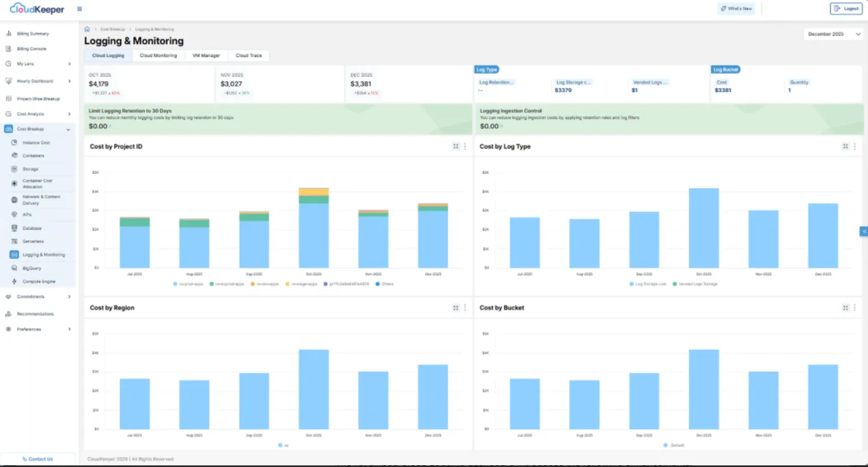Open the right-edge collapsed panel arrow
The image size is (868, 467).
click(864, 231)
